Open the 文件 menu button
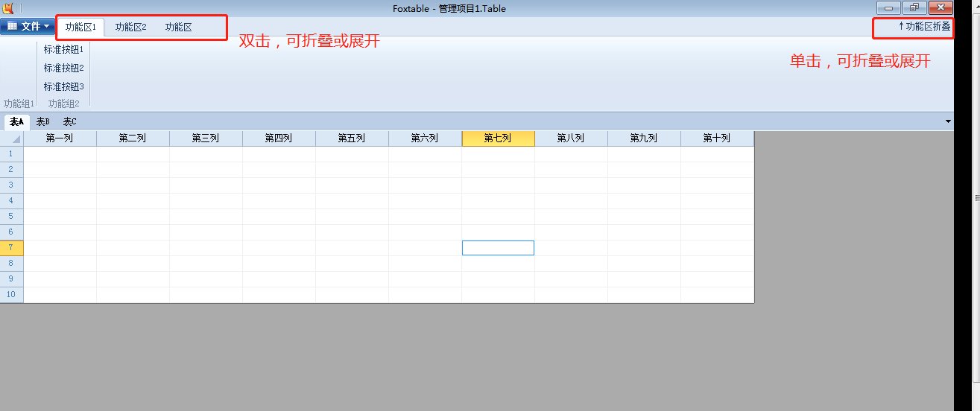The image size is (980, 411). click(28, 27)
